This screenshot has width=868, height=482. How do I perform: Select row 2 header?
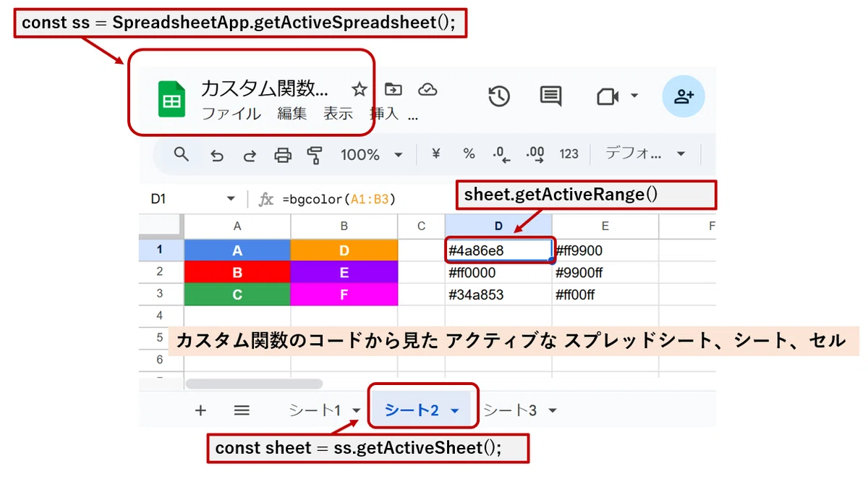[x=161, y=272]
